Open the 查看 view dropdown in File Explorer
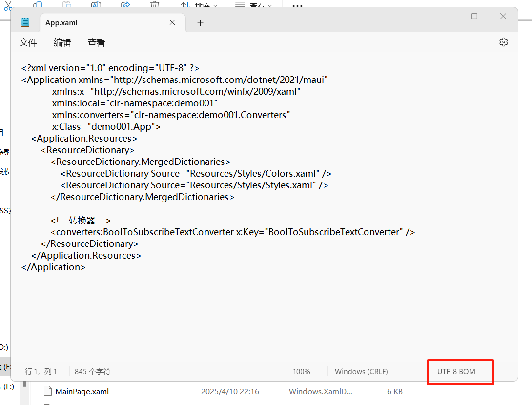 click(253, 5)
